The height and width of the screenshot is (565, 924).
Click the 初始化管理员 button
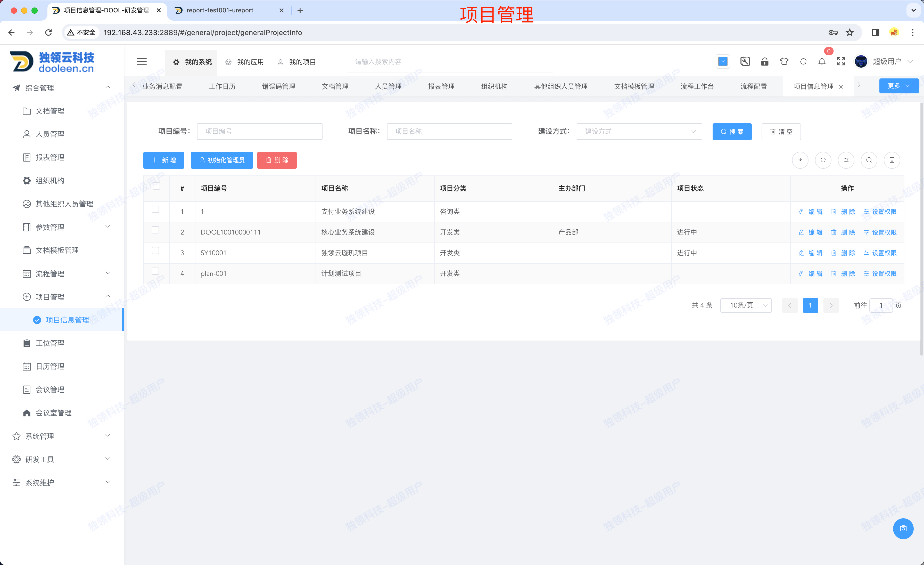[x=222, y=160]
